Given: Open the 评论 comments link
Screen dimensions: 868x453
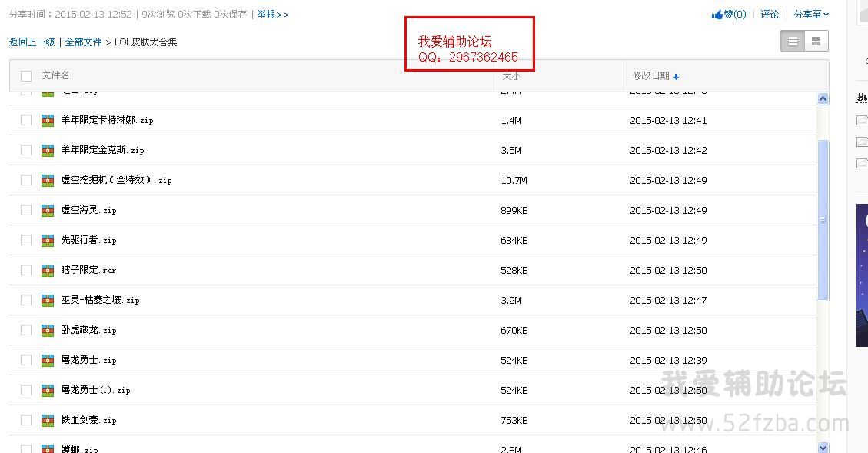Looking at the screenshot, I should [x=770, y=15].
